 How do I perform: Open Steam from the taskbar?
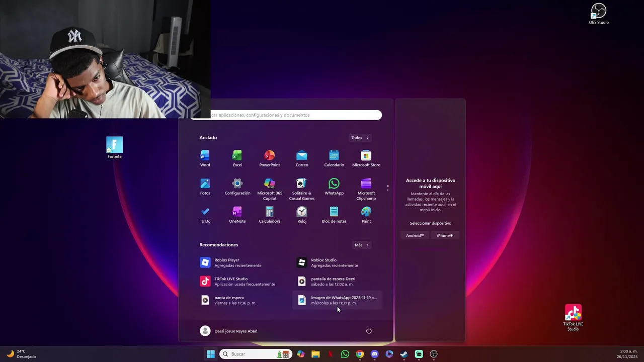click(x=404, y=354)
